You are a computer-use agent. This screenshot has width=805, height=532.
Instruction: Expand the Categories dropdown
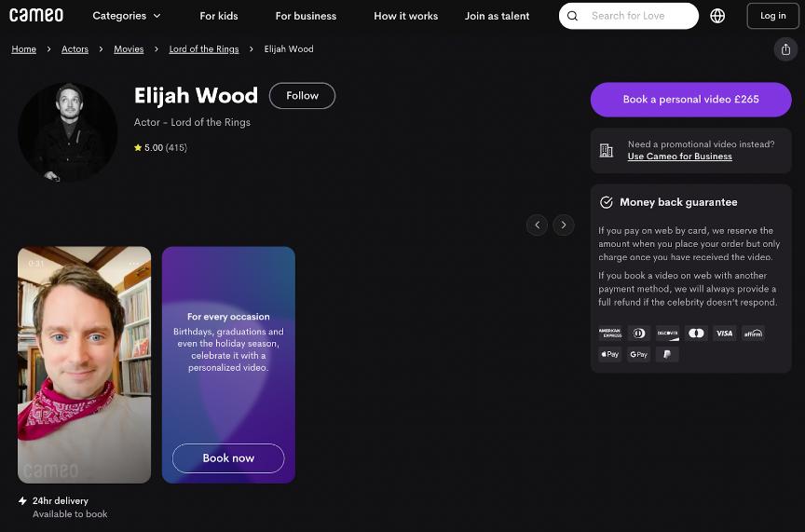coord(127,16)
